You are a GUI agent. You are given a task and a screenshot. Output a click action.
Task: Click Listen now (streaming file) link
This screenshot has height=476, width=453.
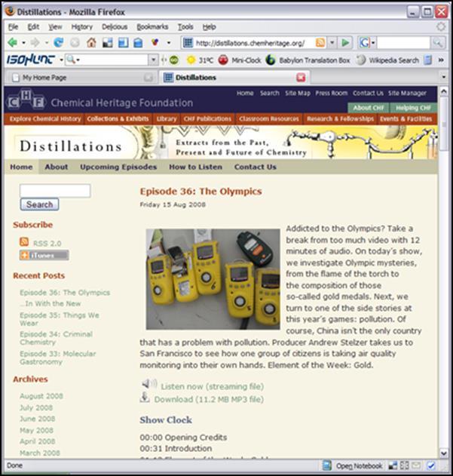[212, 386]
